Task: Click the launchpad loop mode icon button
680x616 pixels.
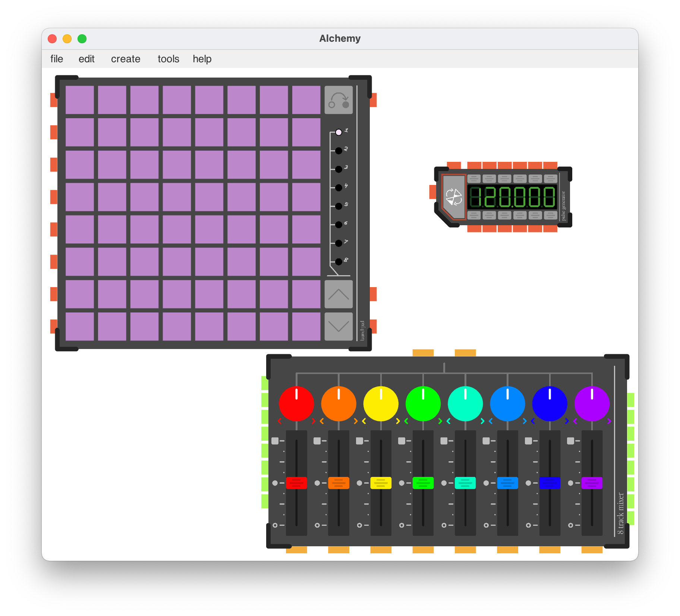Action: coord(339,100)
